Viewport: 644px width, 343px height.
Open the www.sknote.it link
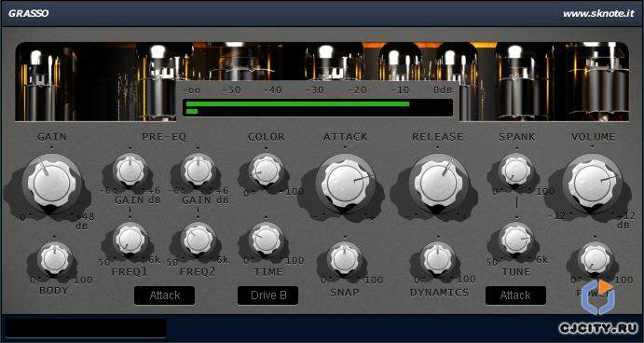(598, 14)
